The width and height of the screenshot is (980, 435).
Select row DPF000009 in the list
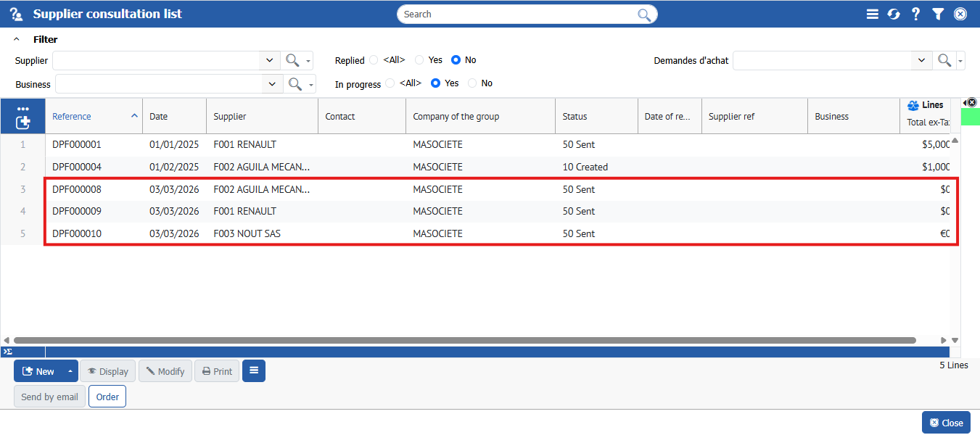pyautogui.click(x=76, y=212)
